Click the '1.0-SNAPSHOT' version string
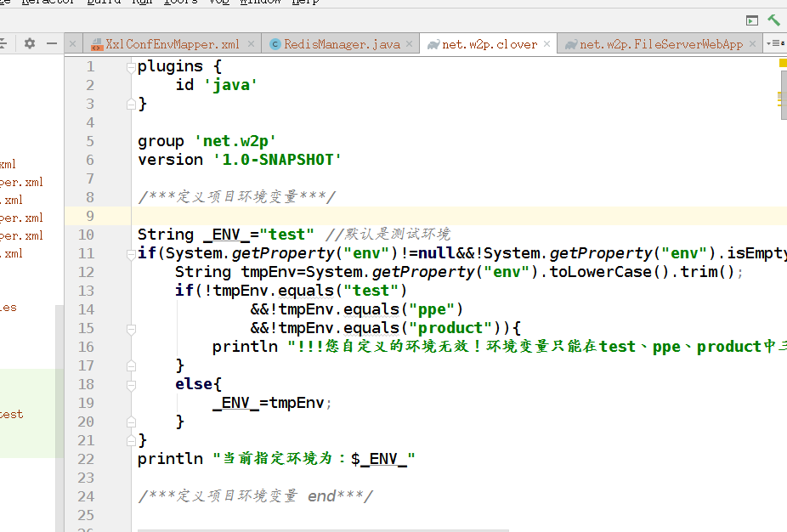 tap(277, 160)
